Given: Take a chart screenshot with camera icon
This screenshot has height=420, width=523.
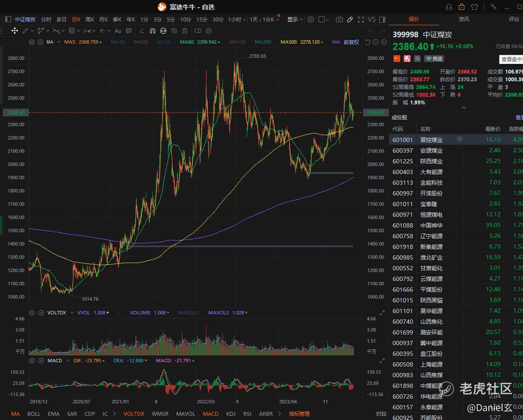Looking at the screenshot, I should coord(340,19).
